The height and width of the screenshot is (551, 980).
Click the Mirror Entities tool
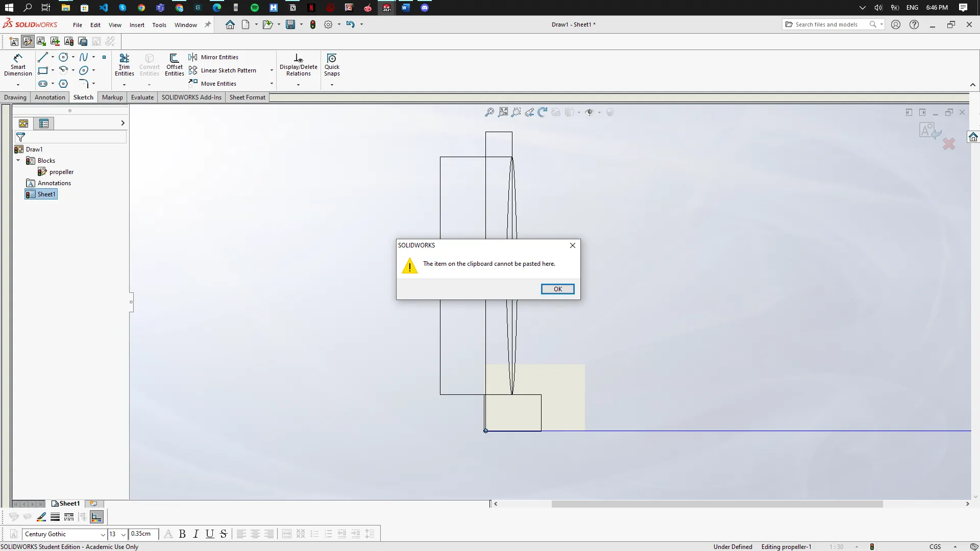[213, 57]
